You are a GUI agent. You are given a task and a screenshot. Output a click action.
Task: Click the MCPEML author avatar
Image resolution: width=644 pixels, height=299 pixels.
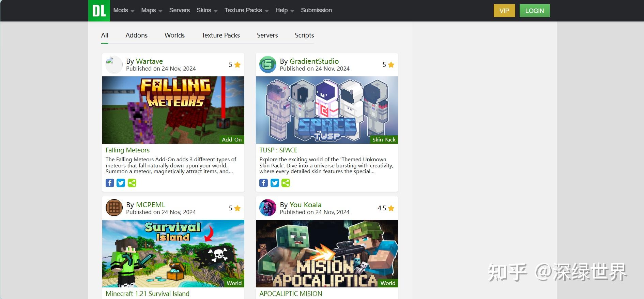tap(114, 208)
